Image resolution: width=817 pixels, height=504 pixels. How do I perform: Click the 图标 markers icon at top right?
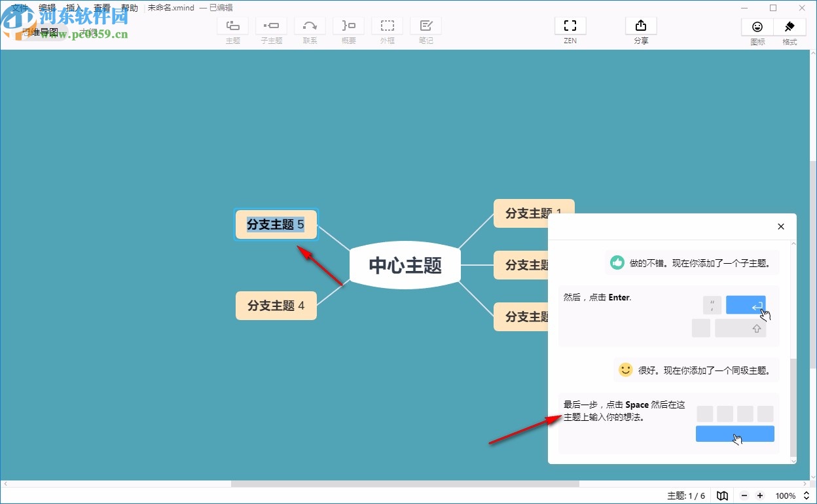pyautogui.click(x=757, y=26)
